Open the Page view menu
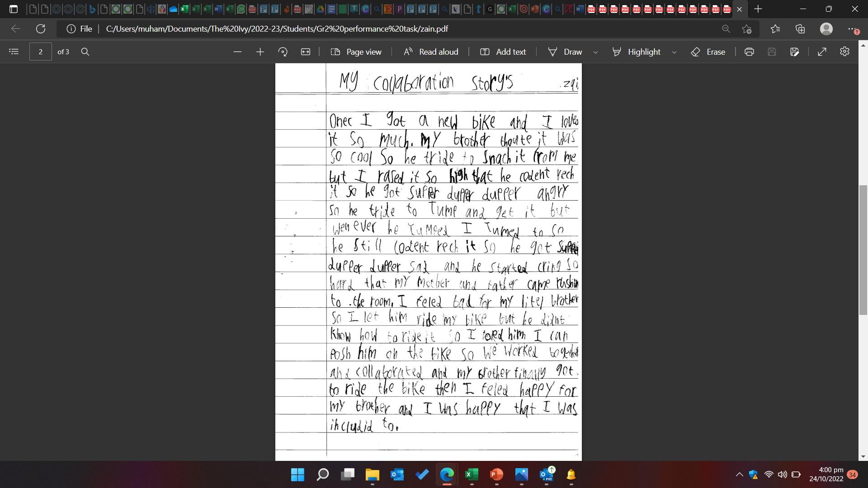The width and height of the screenshot is (868, 488). pos(356,52)
